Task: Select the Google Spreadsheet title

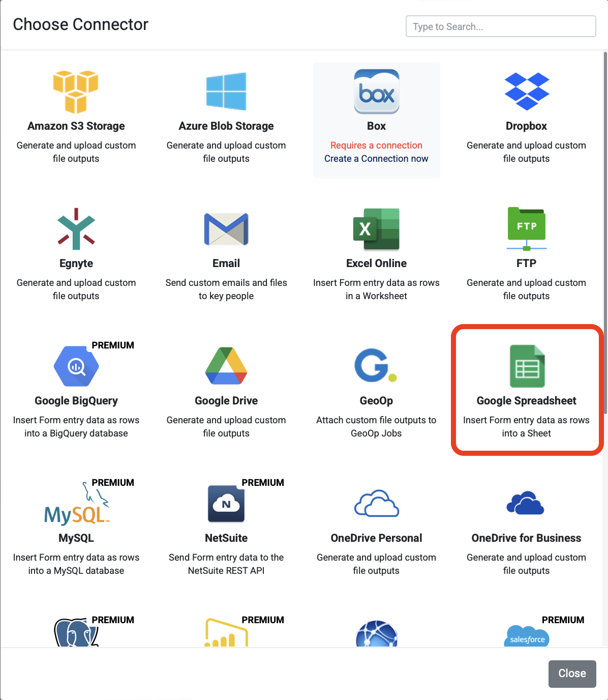Action: (x=526, y=401)
